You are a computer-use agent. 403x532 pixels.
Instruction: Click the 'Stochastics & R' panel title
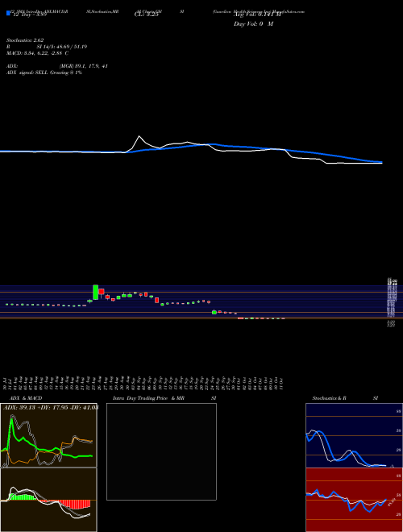pos(329,398)
